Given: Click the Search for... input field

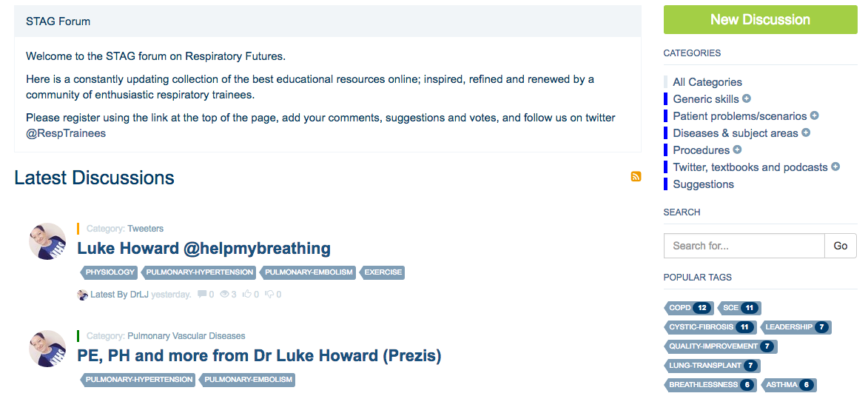Looking at the screenshot, I should coord(744,246).
